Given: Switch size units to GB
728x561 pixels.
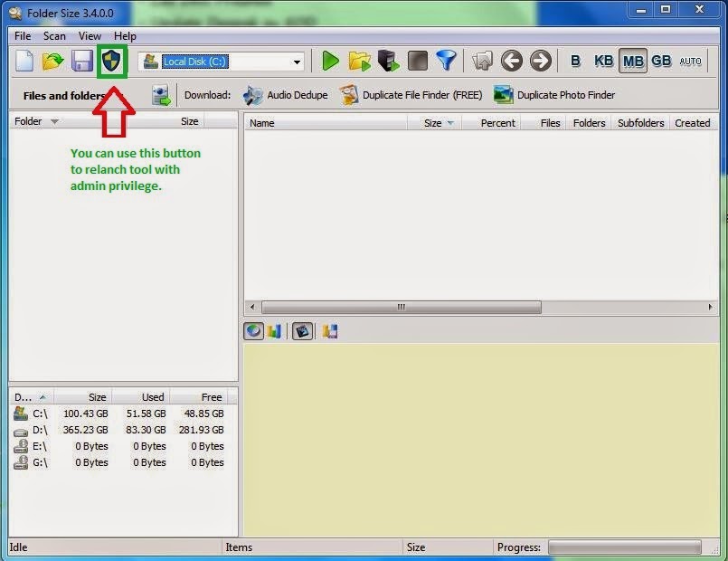Looking at the screenshot, I should 661,61.
